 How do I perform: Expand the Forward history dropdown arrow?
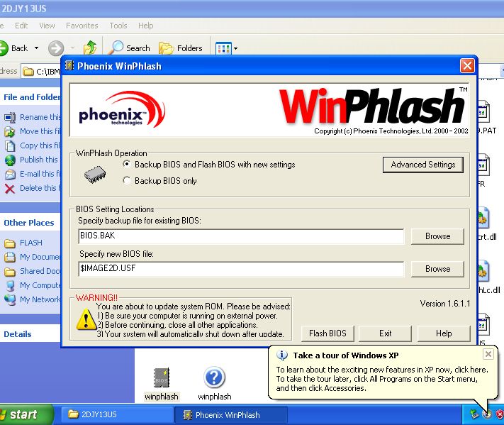(x=72, y=48)
